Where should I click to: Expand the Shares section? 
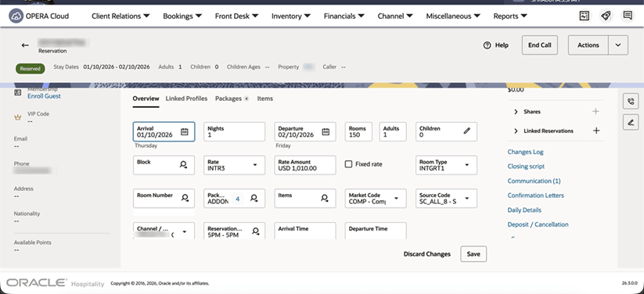516,112
